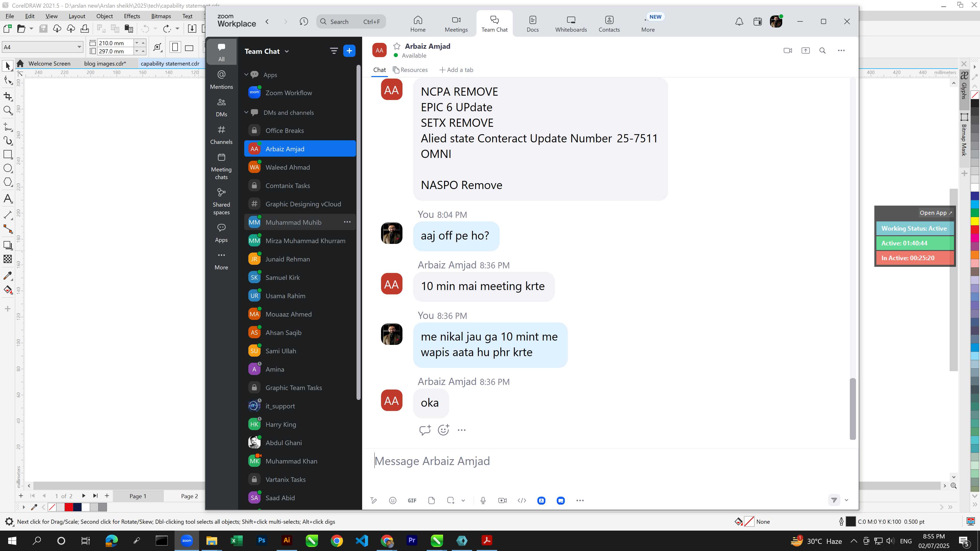Viewport: 980px width, 551px height.
Task: Open screenshot tool dropdown arrow
Action: coord(463,500)
